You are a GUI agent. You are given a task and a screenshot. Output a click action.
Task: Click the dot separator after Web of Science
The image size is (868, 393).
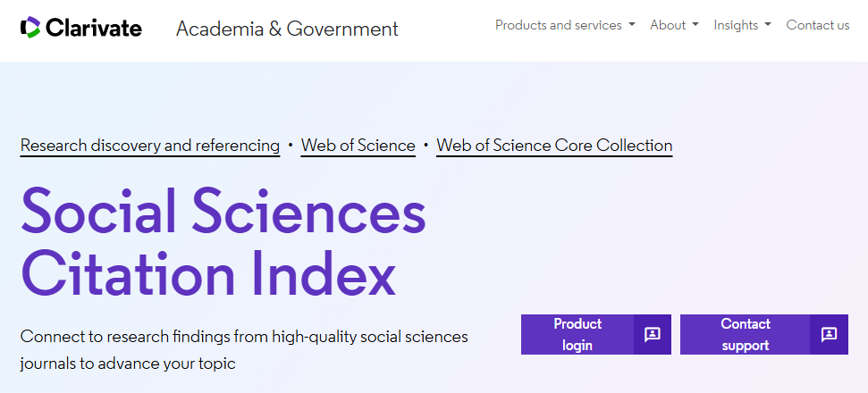coord(426,144)
